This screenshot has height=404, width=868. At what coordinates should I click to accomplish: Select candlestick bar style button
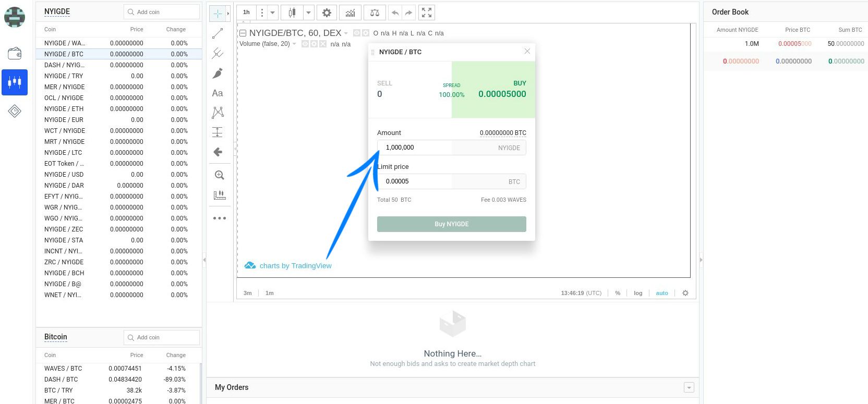[x=292, y=13]
